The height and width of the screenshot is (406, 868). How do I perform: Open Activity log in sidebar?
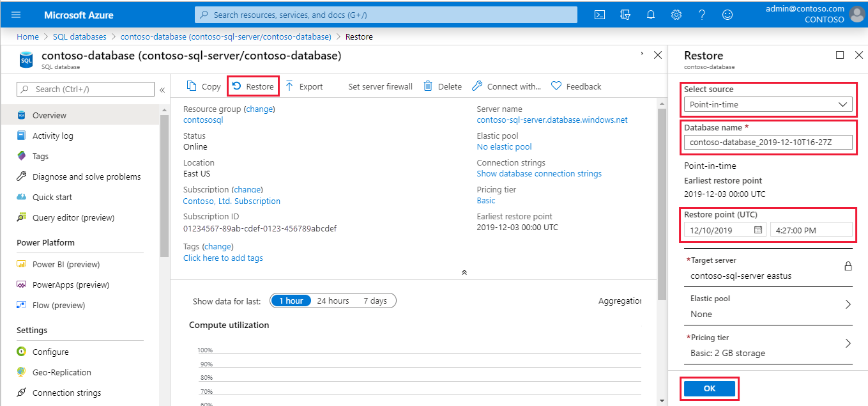coord(53,136)
